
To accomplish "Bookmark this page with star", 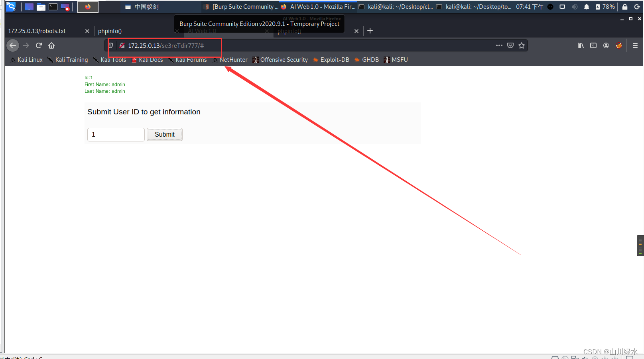I will tap(522, 45).
